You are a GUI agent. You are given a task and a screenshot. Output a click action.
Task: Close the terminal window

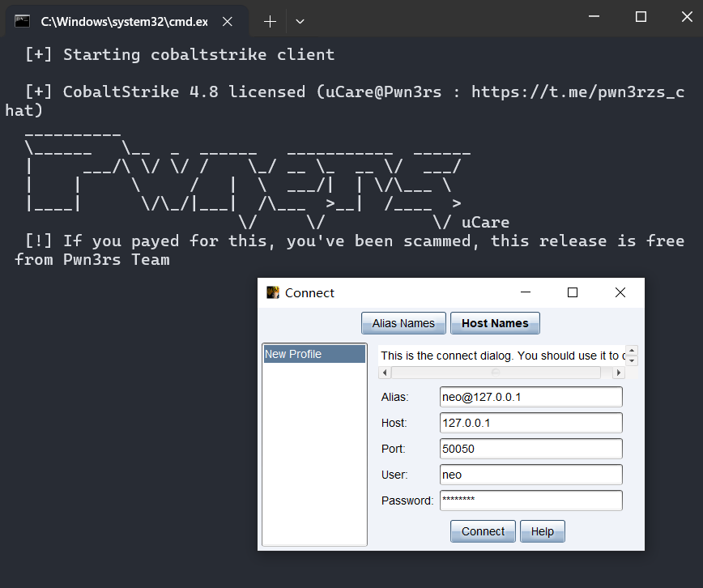(x=687, y=17)
